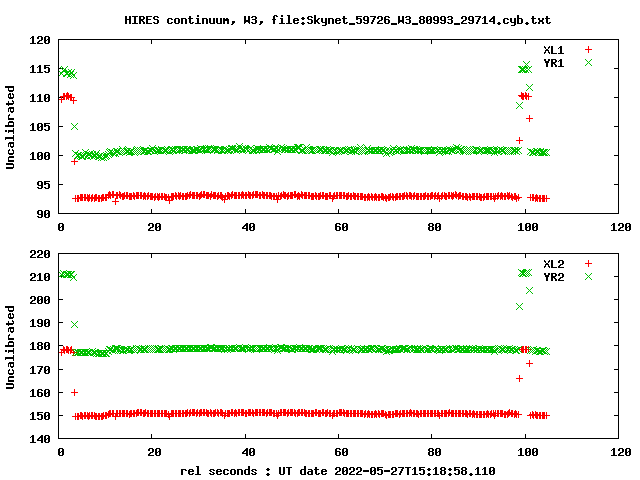Click the isolated green YR1 point near 105
The image size is (640, 480).
pos(74,127)
